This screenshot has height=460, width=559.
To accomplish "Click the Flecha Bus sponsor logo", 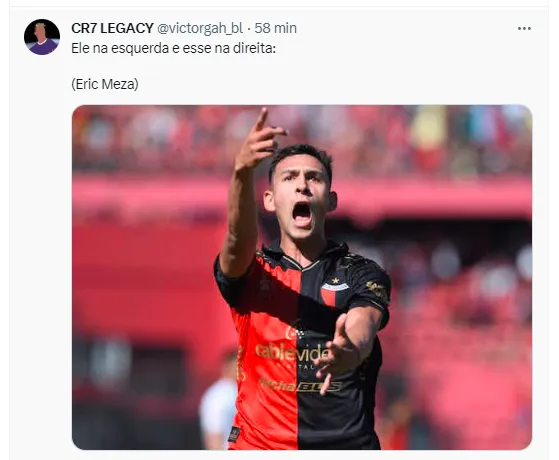I will coord(301,386).
